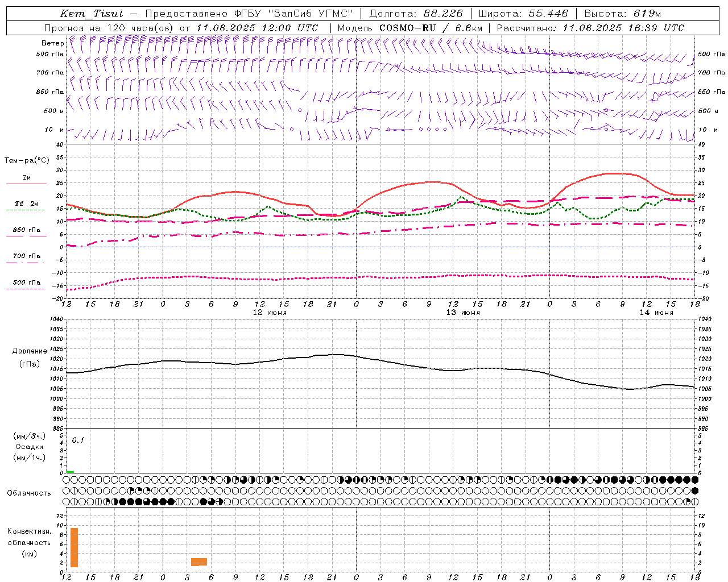Click the (гПа) unit label under Давление
The width and height of the screenshot is (728, 582).
tap(30, 364)
